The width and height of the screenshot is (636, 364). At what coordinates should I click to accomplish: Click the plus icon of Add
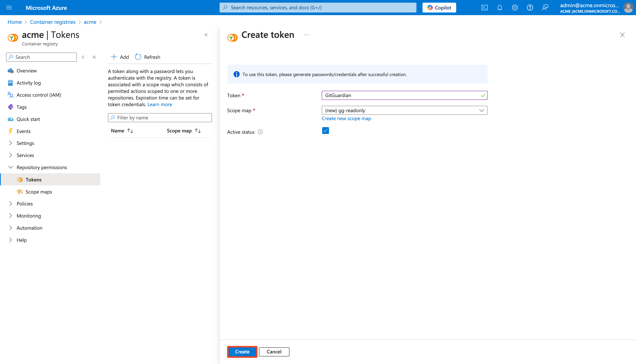(x=114, y=57)
